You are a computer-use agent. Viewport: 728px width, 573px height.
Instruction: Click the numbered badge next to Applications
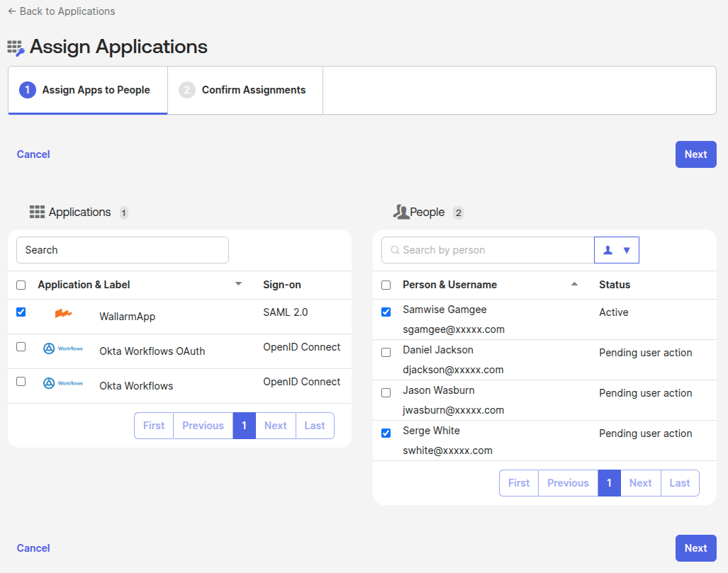pyautogui.click(x=124, y=212)
